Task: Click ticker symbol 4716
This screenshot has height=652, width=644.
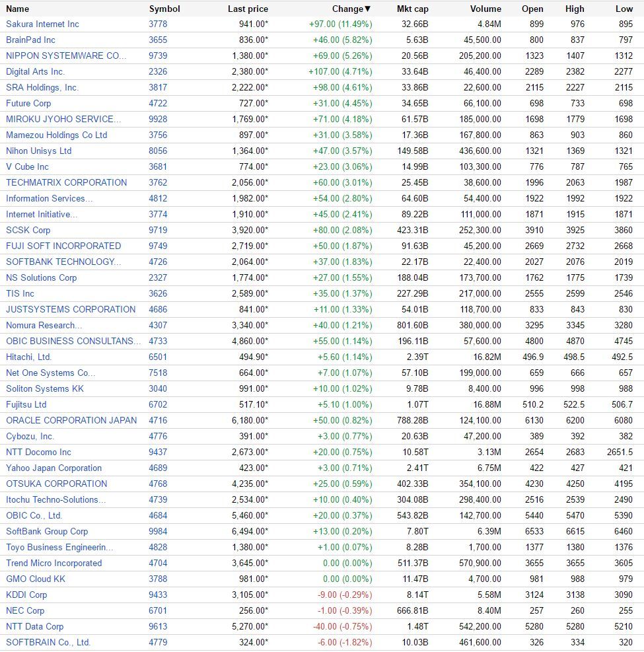Action: 158,420
